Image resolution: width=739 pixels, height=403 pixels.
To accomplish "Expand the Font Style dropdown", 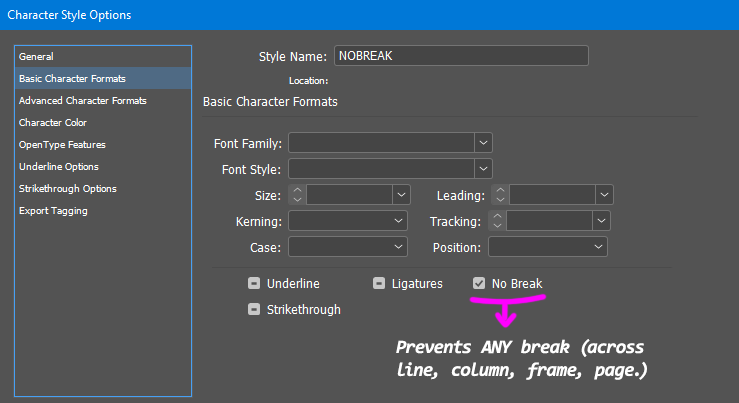I will click(483, 169).
